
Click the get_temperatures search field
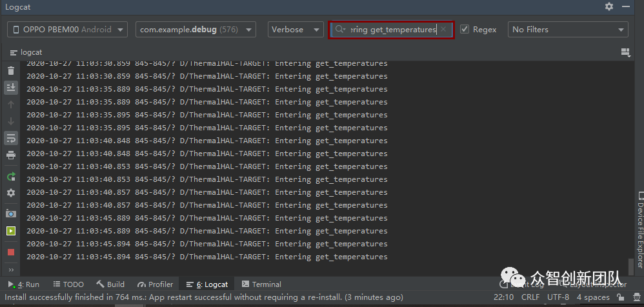click(x=392, y=30)
